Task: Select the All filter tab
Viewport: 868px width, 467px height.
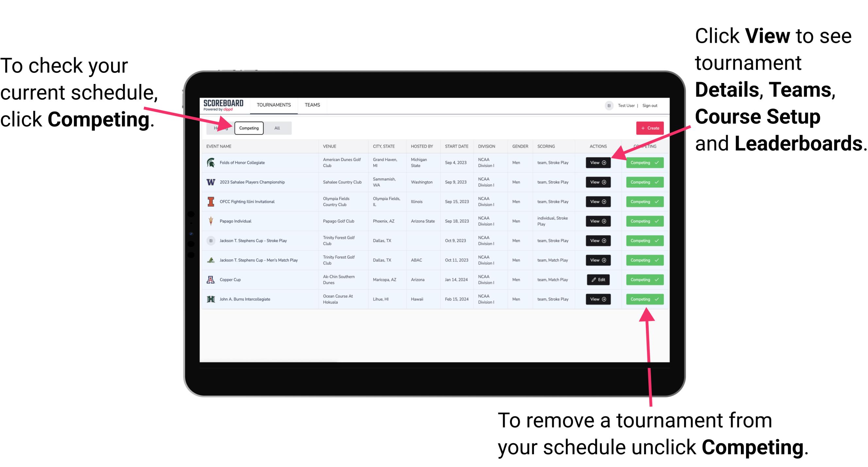Action: click(x=276, y=128)
